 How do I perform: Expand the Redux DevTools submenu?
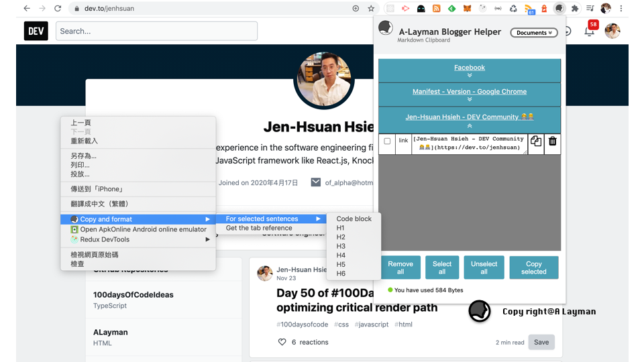click(x=138, y=239)
